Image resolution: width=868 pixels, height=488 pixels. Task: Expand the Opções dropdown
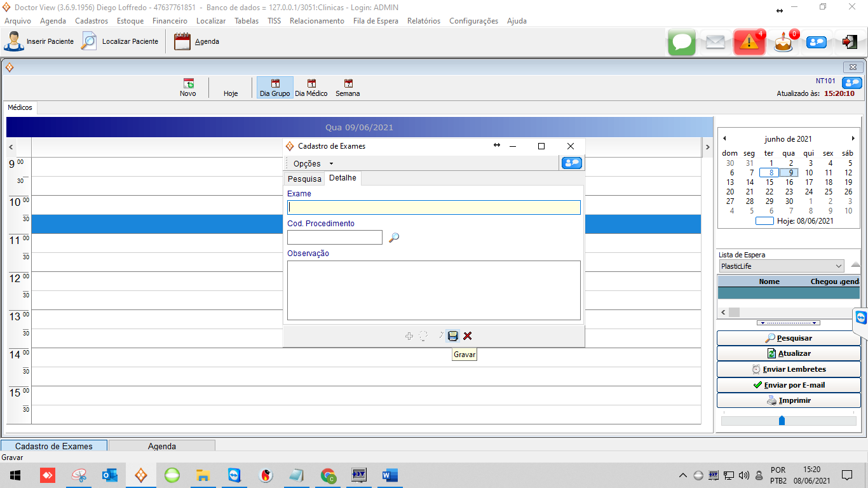(x=313, y=164)
